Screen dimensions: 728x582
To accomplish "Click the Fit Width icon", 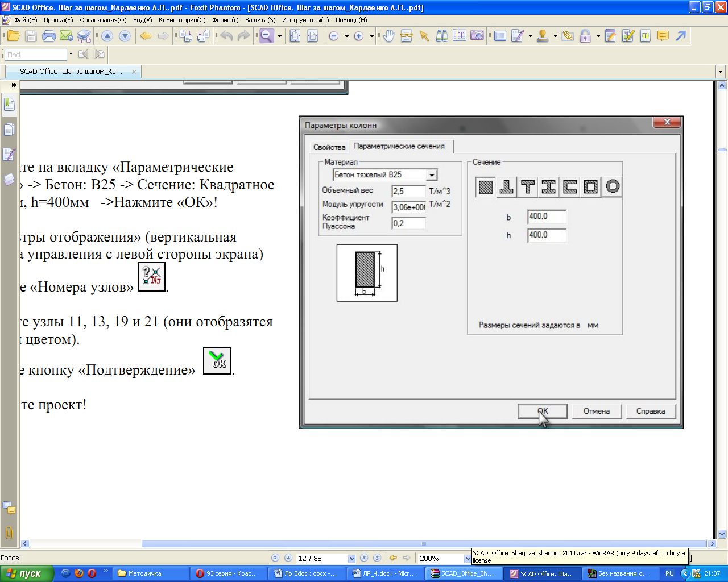I will pos(313,36).
